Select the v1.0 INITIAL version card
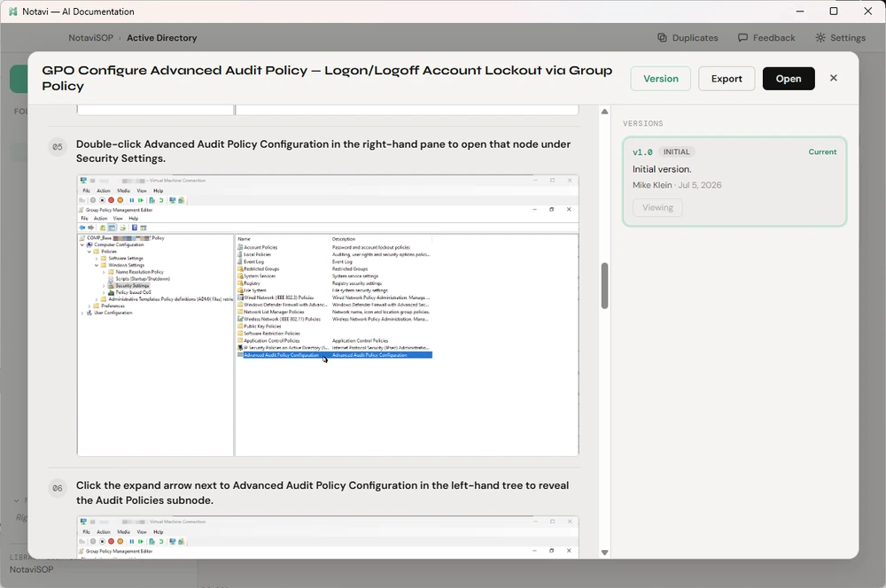This screenshot has width=886, height=588. pos(734,182)
